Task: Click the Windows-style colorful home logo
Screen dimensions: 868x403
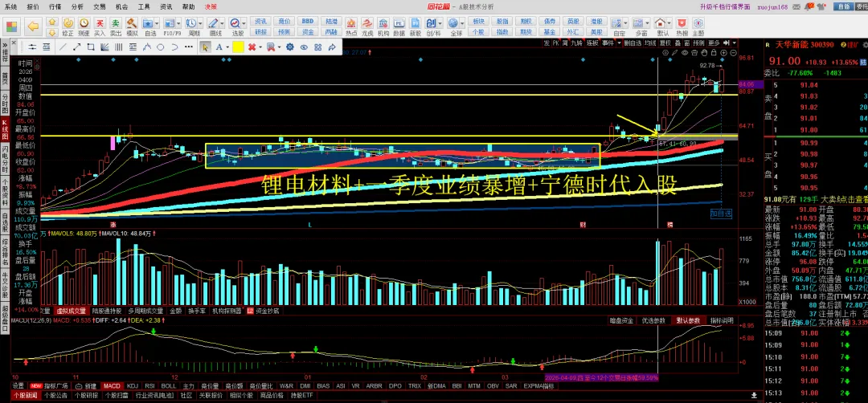Action: tap(11, 26)
